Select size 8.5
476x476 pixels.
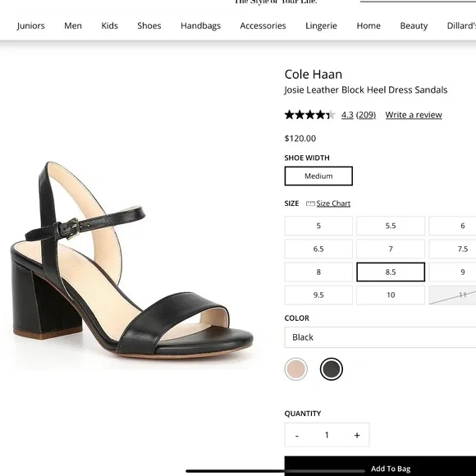point(391,272)
